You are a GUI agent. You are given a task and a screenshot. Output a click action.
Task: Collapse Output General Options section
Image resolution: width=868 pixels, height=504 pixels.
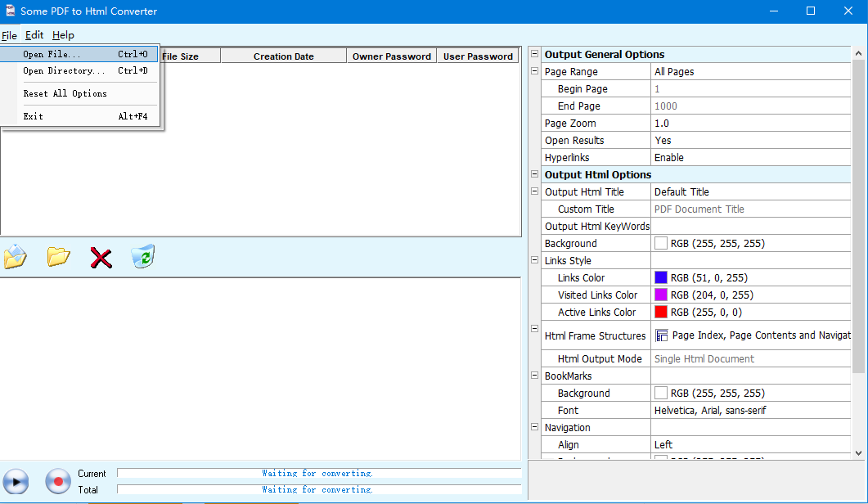[x=535, y=54]
